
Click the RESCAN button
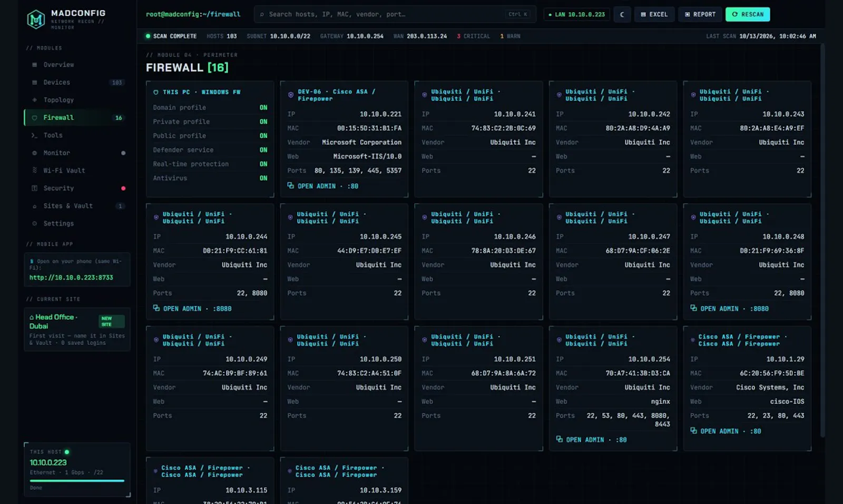[x=748, y=14]
